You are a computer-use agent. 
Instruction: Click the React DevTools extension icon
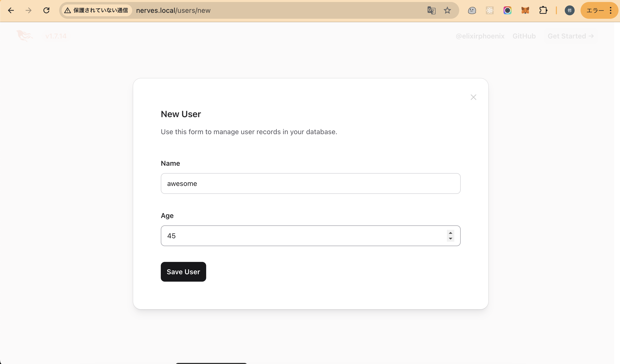point(490,10)
